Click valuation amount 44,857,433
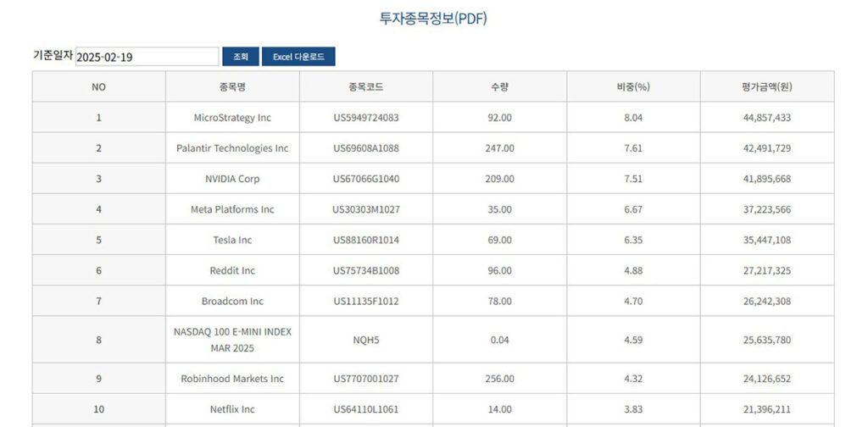Screen dimensions: 868x427 pyautogui.click(x=767, y=118)
